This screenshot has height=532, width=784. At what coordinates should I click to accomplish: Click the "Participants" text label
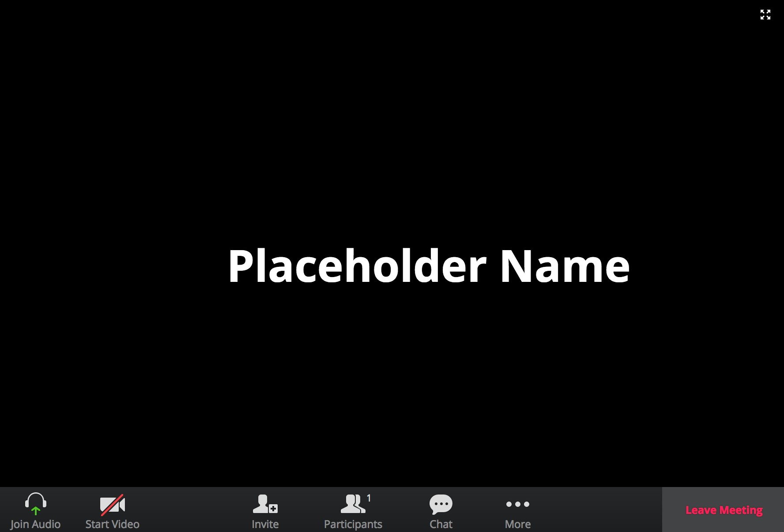[353, 524]
